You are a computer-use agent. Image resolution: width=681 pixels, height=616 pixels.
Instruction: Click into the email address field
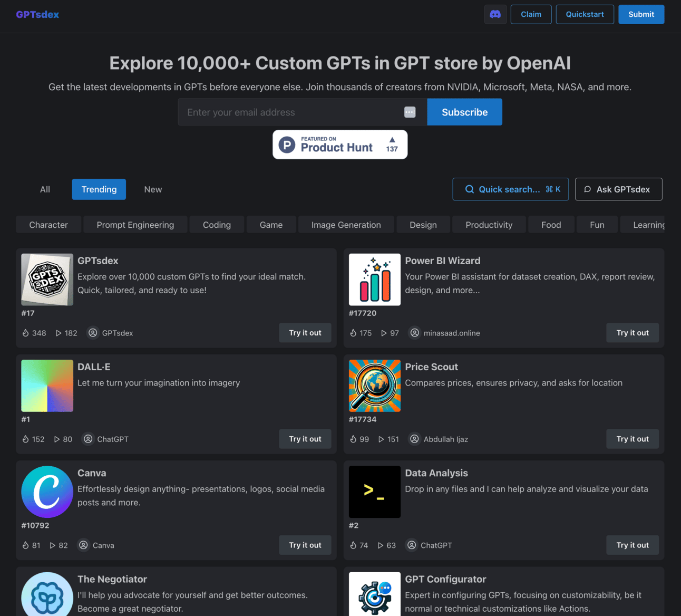click(303, 112)
